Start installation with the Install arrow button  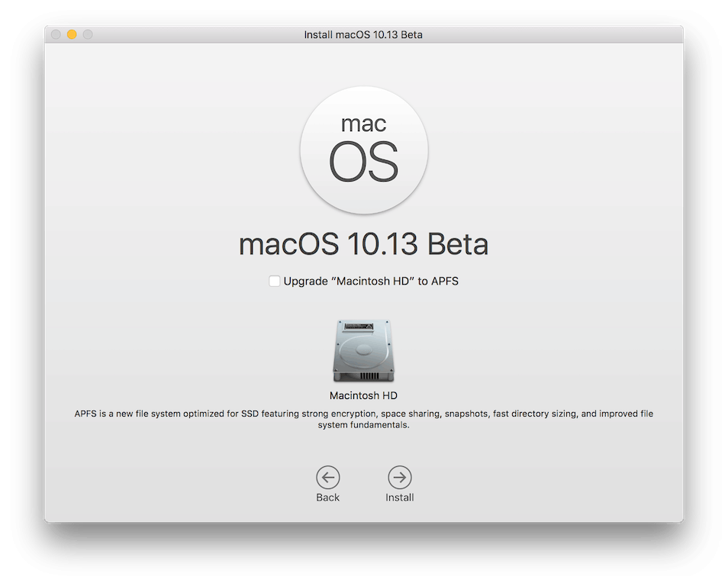pyautogui.click(x=399, y=478)
